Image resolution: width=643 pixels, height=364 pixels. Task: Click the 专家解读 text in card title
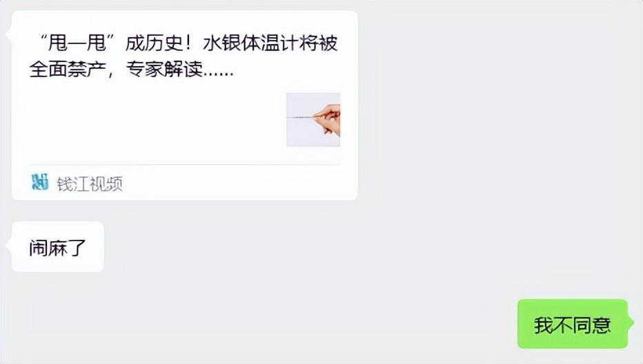164,69
